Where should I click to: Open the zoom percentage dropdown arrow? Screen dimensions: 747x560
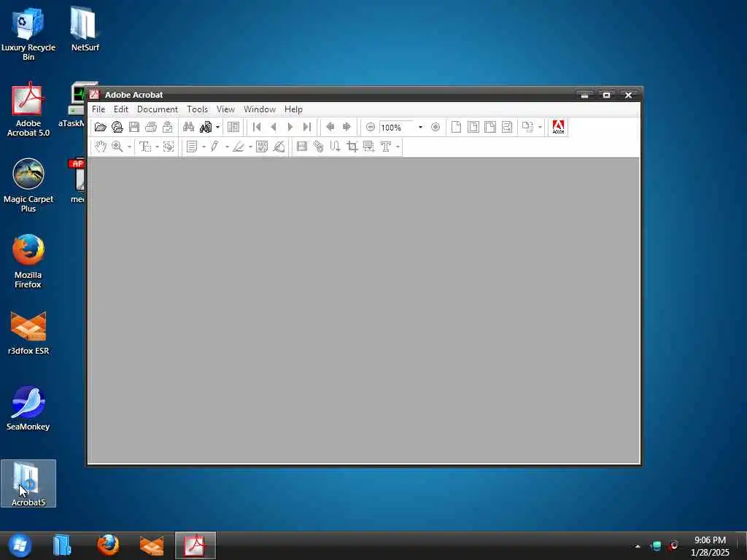[x=420, y=127]
